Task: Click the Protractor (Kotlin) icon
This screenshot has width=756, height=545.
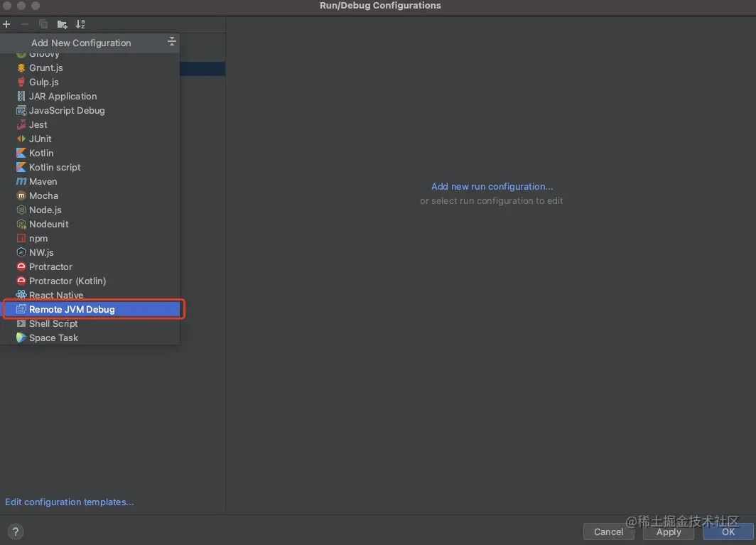Action: [21, 281]
